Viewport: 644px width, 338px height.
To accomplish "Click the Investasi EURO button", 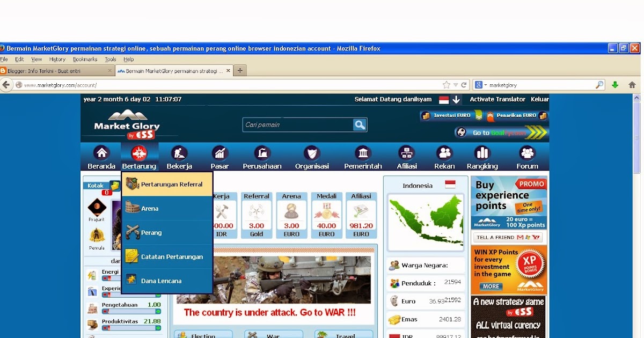I will 451,115.
